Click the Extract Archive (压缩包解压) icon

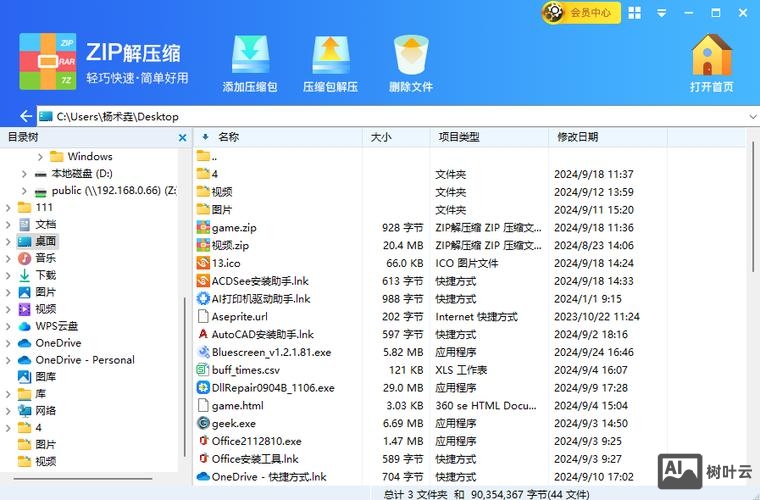point(330,54)
